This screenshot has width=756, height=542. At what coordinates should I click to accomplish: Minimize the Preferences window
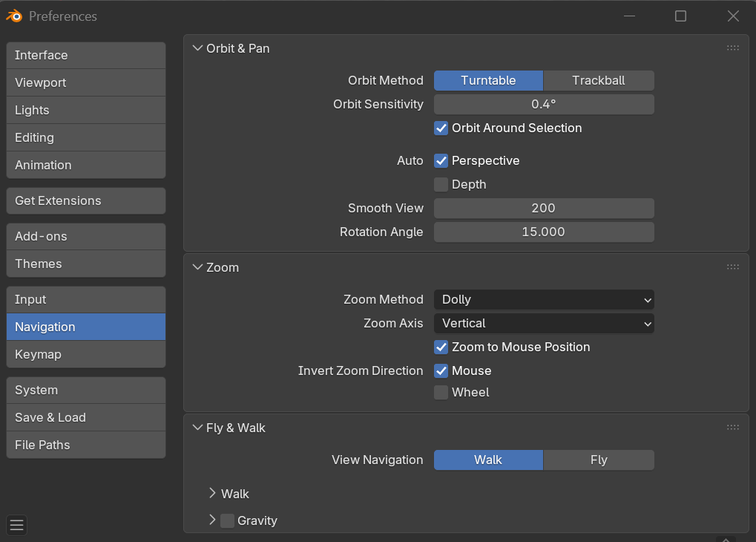tap(629, 16)
